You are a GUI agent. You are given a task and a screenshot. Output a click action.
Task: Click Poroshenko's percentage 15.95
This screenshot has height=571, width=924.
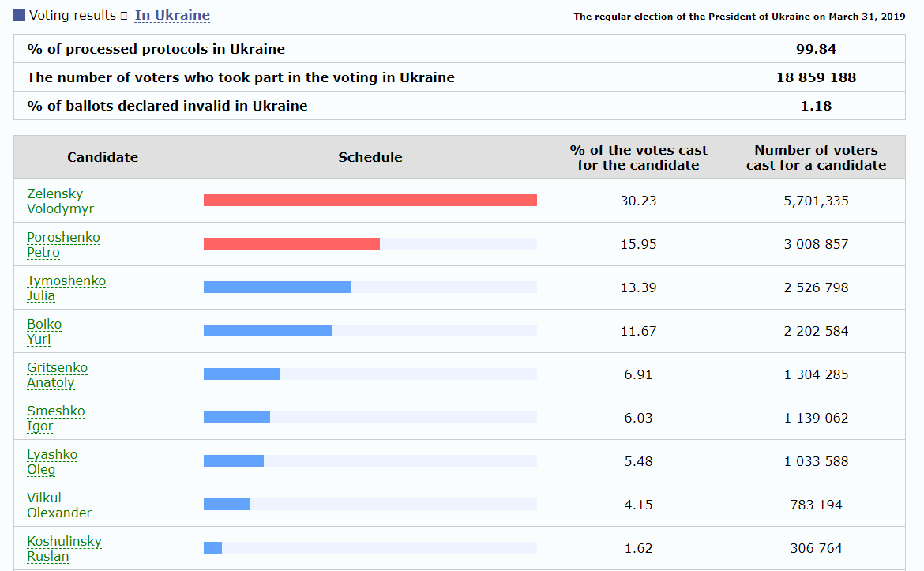(638, 244)
